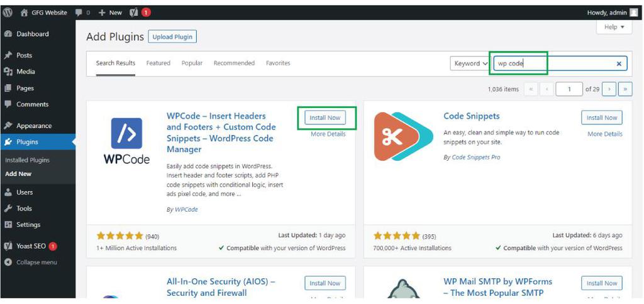Switch to Search Results tab
Screen dimensions: 644x304
coord(116,63)
